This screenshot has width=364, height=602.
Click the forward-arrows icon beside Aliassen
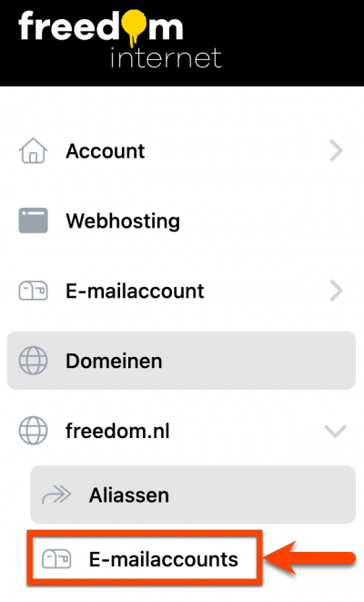pyautogui.click(x=56, y=495)
